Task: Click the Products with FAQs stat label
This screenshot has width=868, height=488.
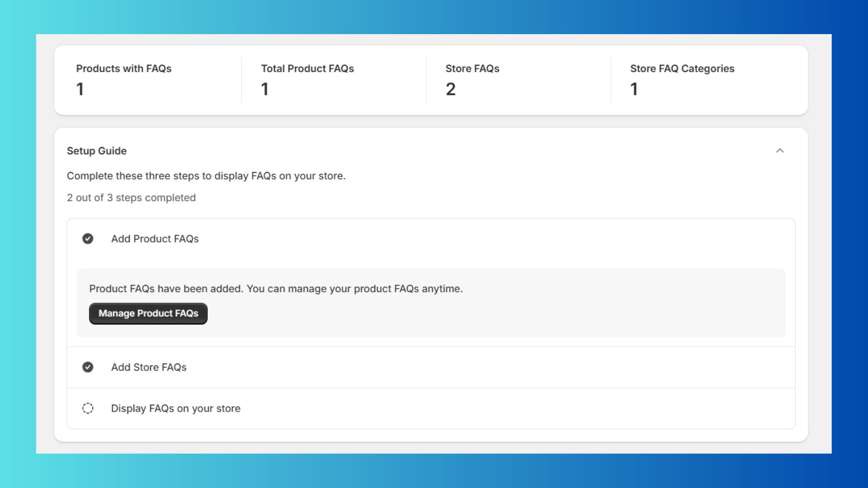Action: pyautogui.click(x=124, y=69)
